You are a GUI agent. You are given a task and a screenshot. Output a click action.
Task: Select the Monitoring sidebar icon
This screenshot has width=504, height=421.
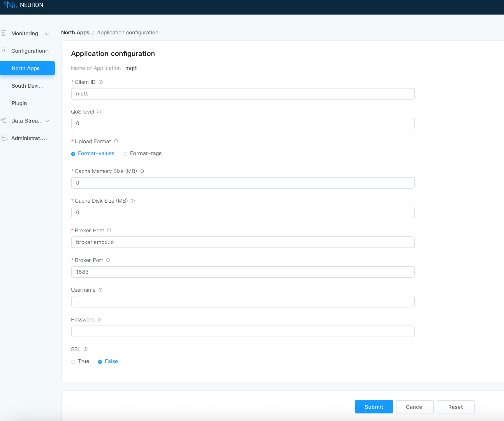[x=4, y=33]
